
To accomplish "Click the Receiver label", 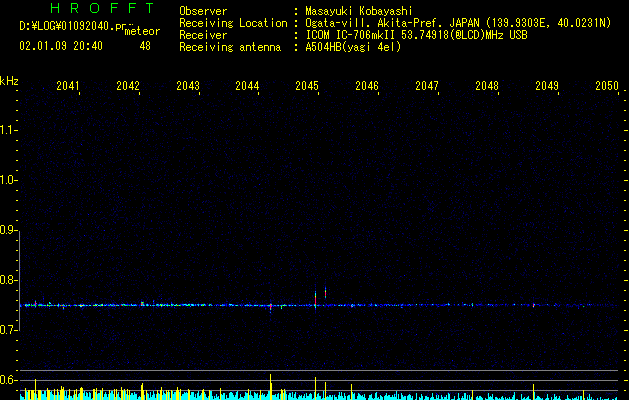I will pyautogui.click(x=203, y=35).
